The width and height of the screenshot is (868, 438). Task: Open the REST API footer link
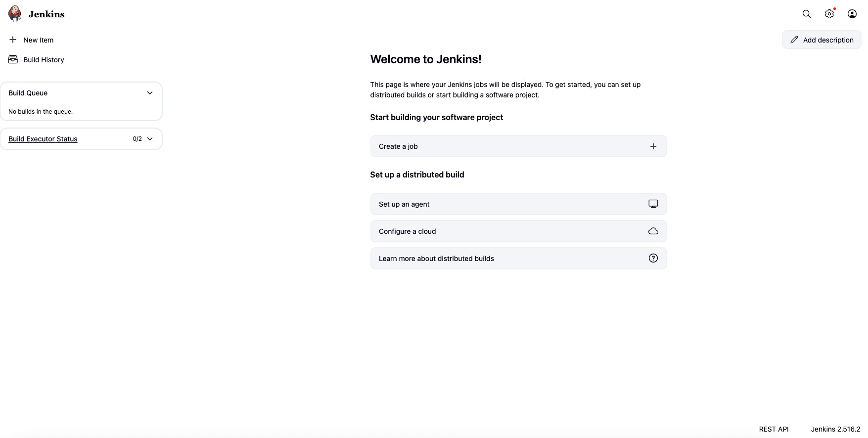(774, 429)
